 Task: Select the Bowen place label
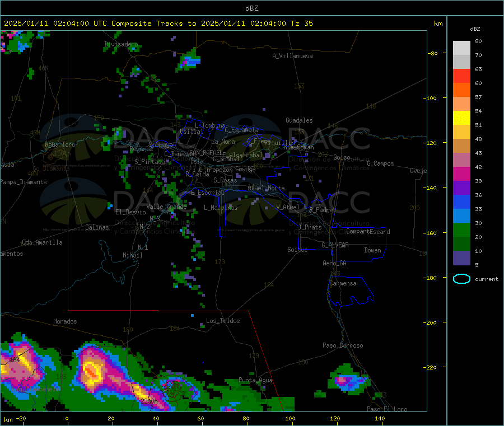(x=372, y=250)
